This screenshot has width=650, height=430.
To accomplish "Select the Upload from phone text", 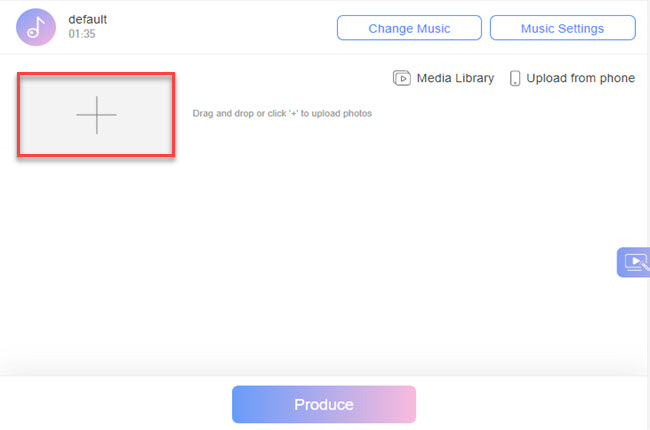I will [582, 78].
